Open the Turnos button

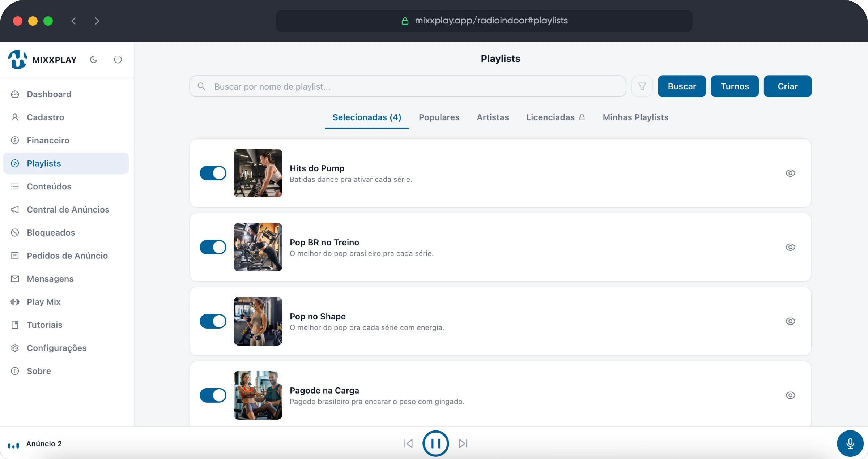[x=735, y=86]
